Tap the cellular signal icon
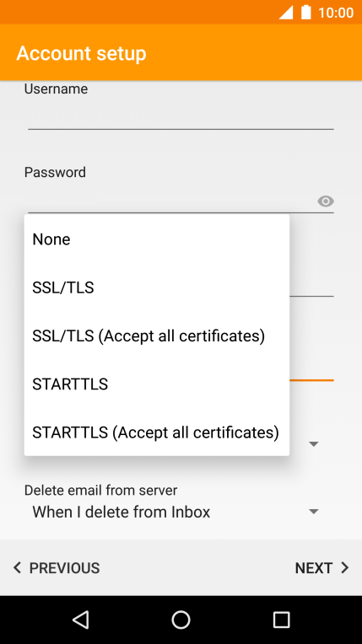 point(286,13)
